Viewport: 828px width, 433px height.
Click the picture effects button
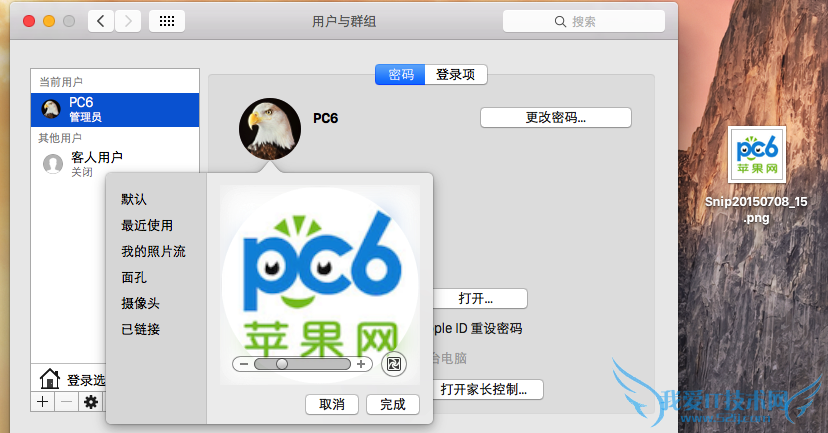click(x=394, y=364)
